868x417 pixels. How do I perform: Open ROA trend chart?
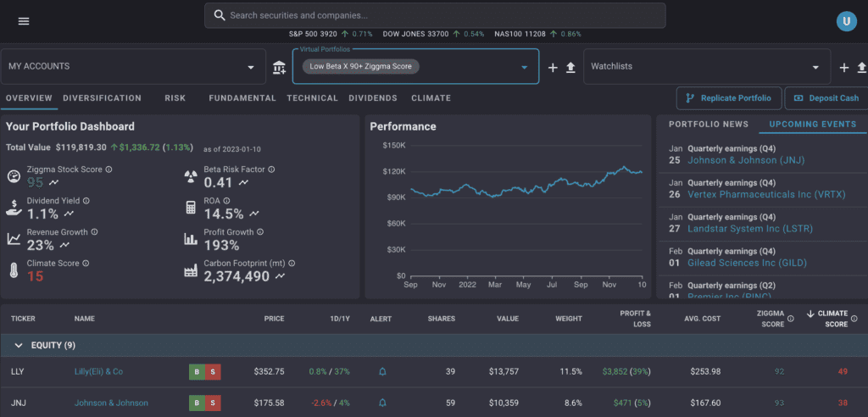click(254, 214)
